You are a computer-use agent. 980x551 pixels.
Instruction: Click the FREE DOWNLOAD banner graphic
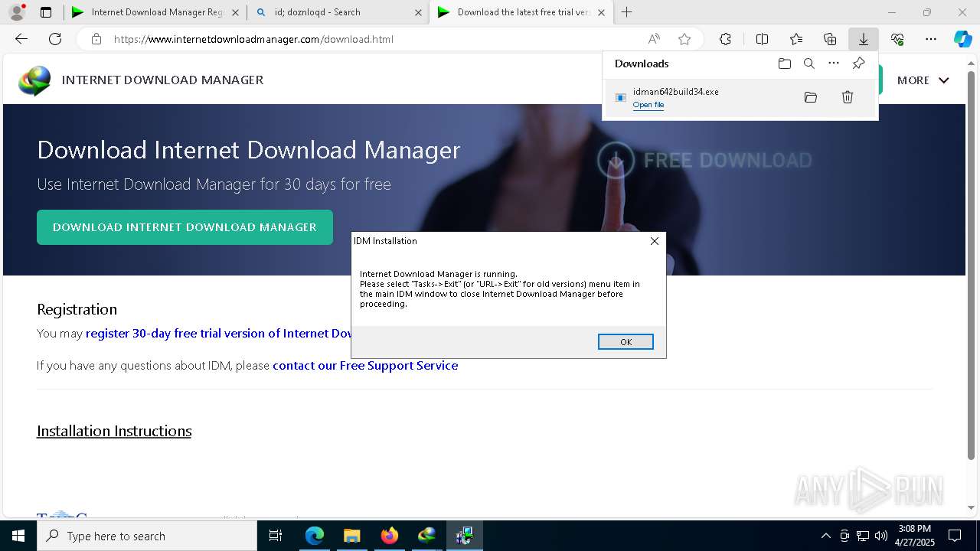[x=704, y=160]
